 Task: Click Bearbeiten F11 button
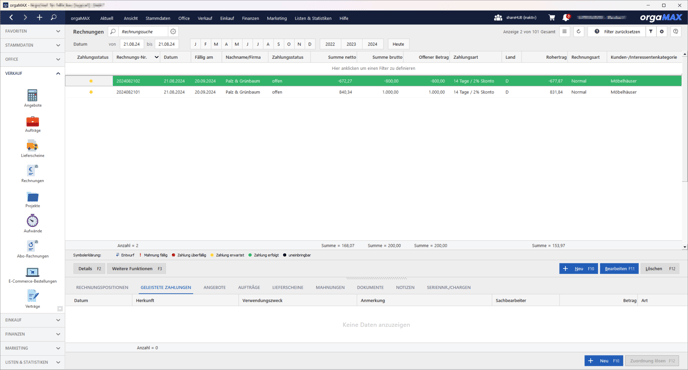[x=619, y=269]
